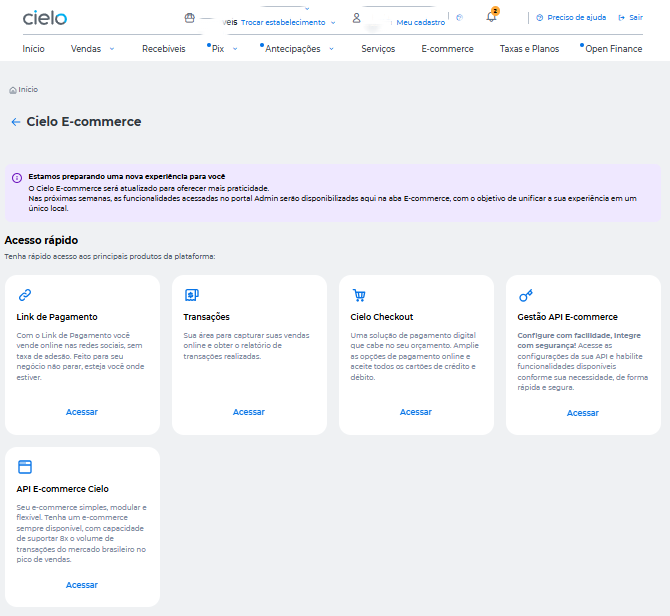
Task: Click the shopping cart icon on Cielo Checkout
Action: [x=359, y=295]
